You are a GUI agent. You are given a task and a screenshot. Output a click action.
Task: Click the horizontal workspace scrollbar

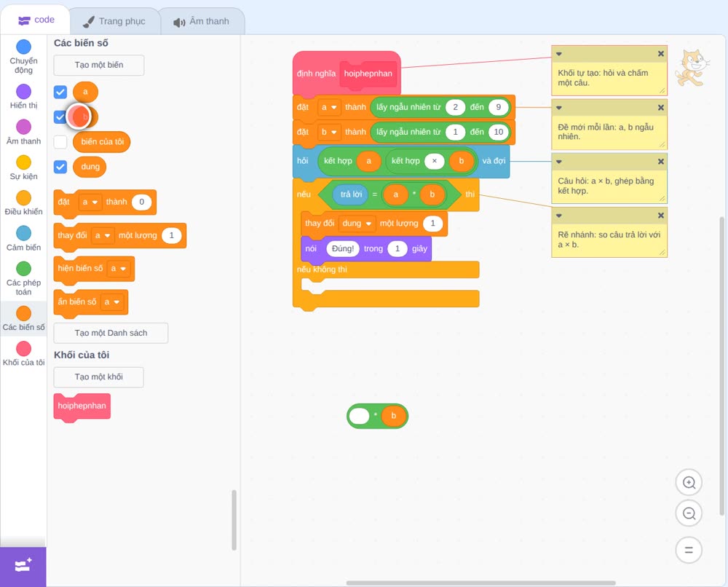point(481,583)
